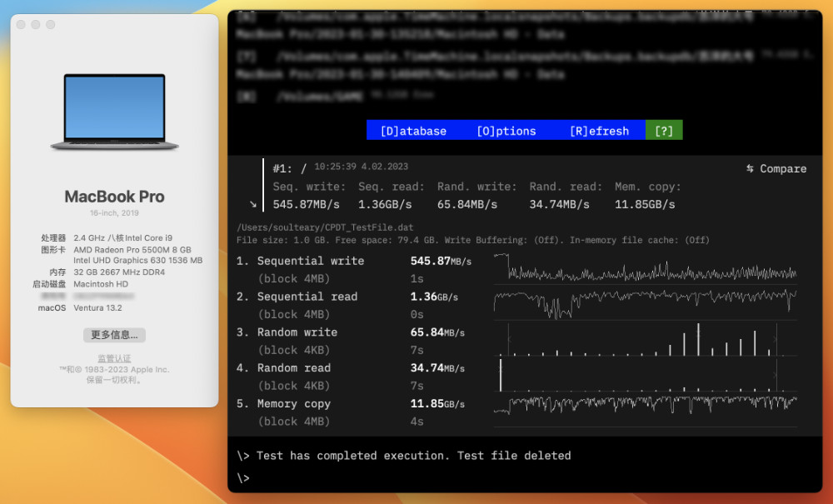Screen dimensions: 833x504
Task: Click the zoom button of About window
Action: click(x=51, y=24)
